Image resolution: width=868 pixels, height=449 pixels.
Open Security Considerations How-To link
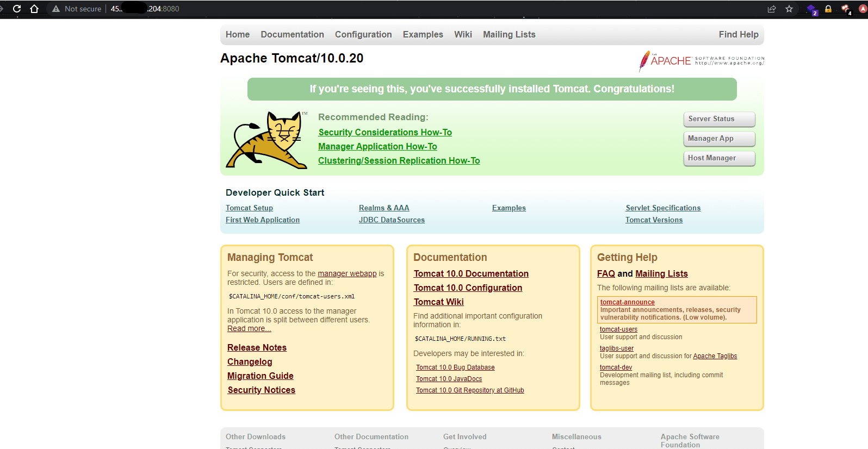(385, 132)
